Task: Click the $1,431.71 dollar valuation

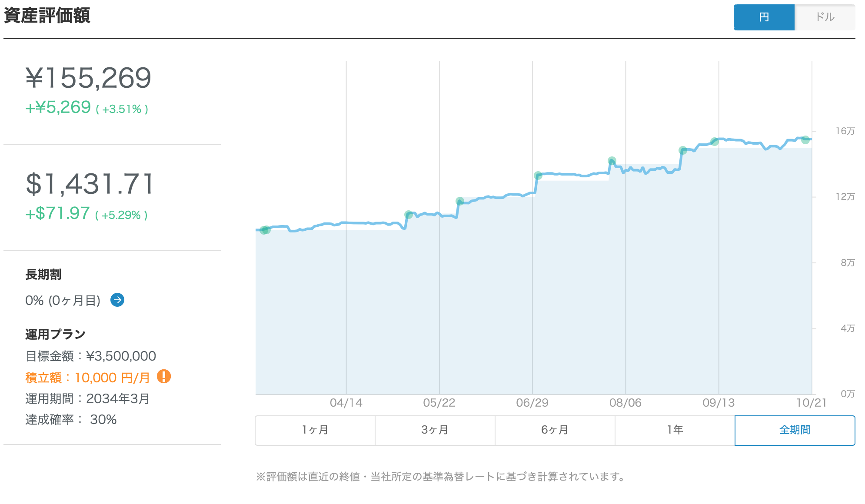Action: pyautogui.click(x=90, y=184)
